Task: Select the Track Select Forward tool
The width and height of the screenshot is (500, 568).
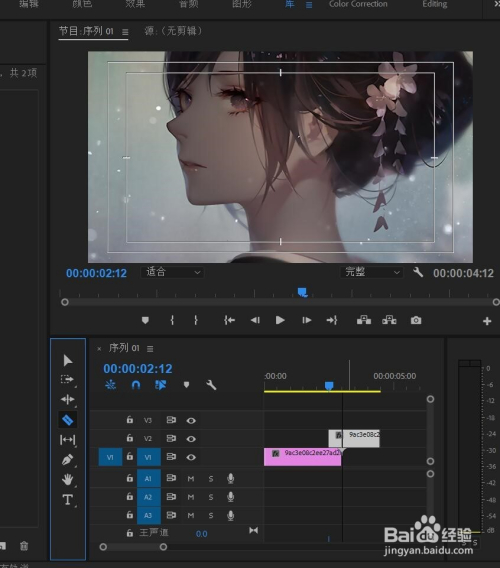Action: pos(67,379)
